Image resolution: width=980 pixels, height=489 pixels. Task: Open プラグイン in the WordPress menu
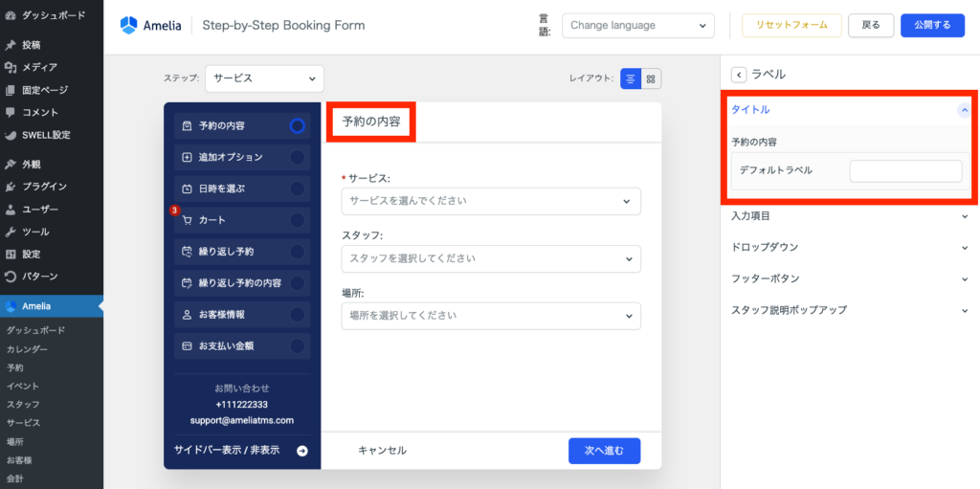pyautogui.click(x=44, y=187)
